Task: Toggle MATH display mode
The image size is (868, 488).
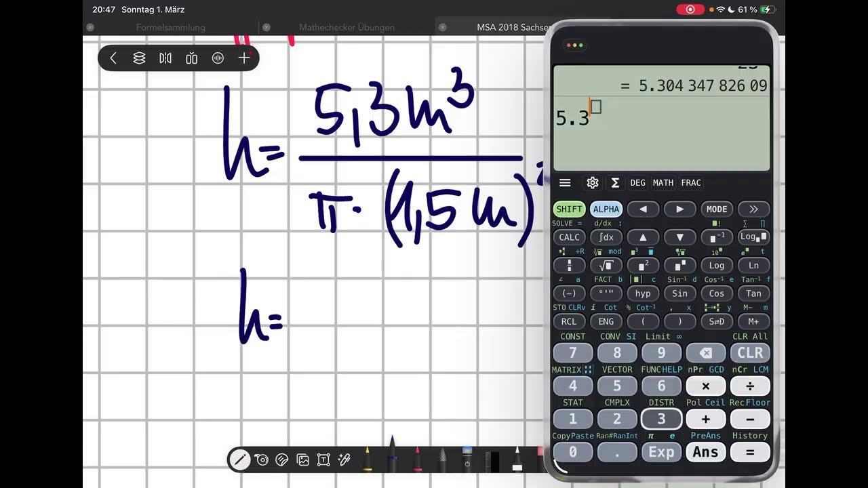Action: click(x=663, y=182)
